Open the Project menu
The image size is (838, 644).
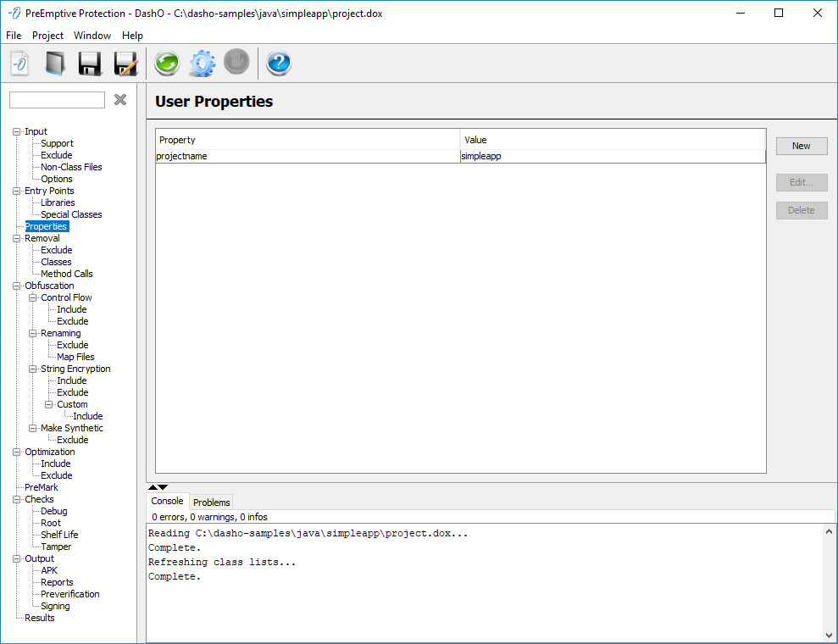[x=47, y=36]
